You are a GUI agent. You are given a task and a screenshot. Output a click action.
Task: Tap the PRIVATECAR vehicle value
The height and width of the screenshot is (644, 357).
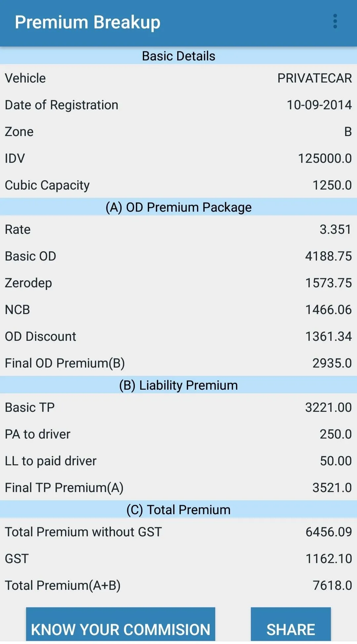314,78
